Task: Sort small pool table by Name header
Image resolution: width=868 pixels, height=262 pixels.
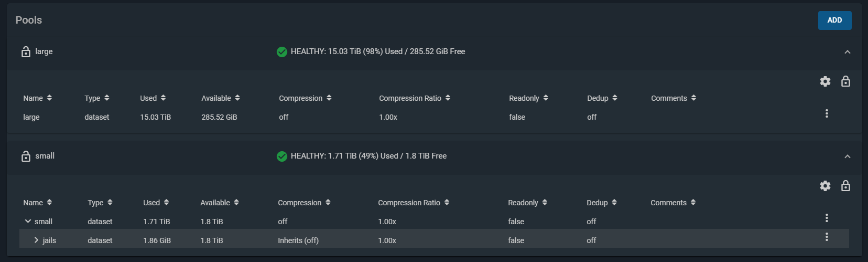Action: click(38, 203)
